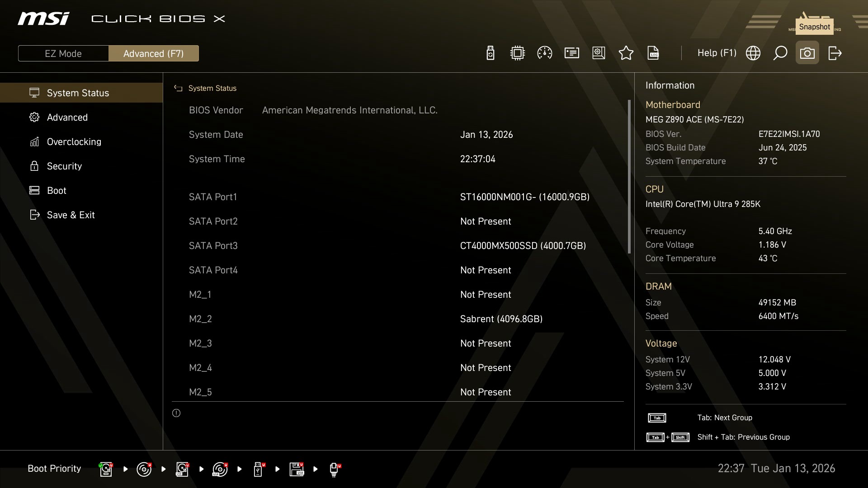Take a snapshot with camera icon
This screenshot has width=868, height=488.
coord(807,53)
